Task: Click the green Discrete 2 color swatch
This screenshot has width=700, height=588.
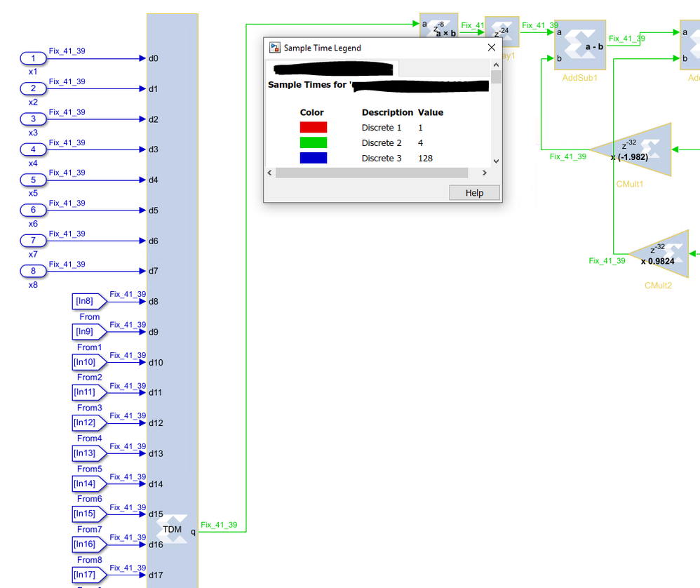Action: tap(314, 142)
